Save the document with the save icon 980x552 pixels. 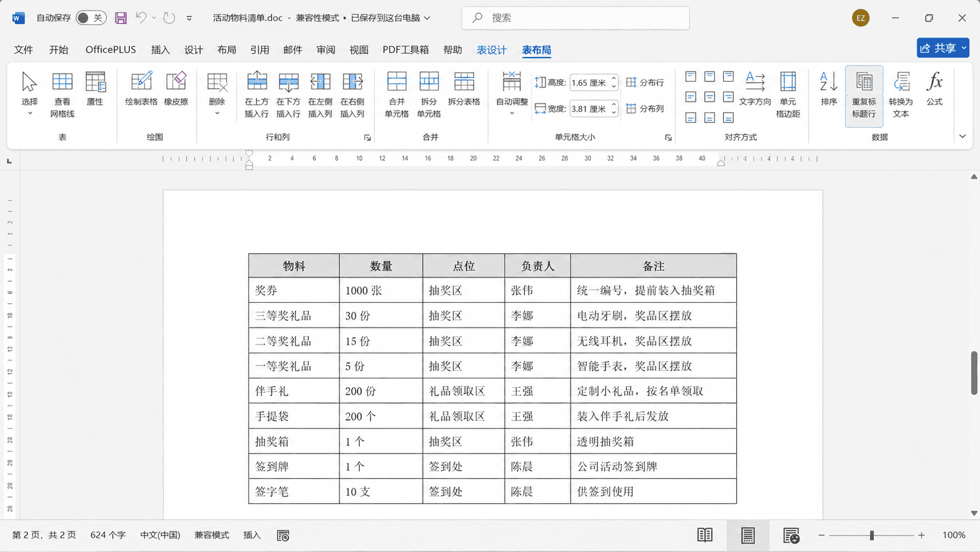pos(121,18)
